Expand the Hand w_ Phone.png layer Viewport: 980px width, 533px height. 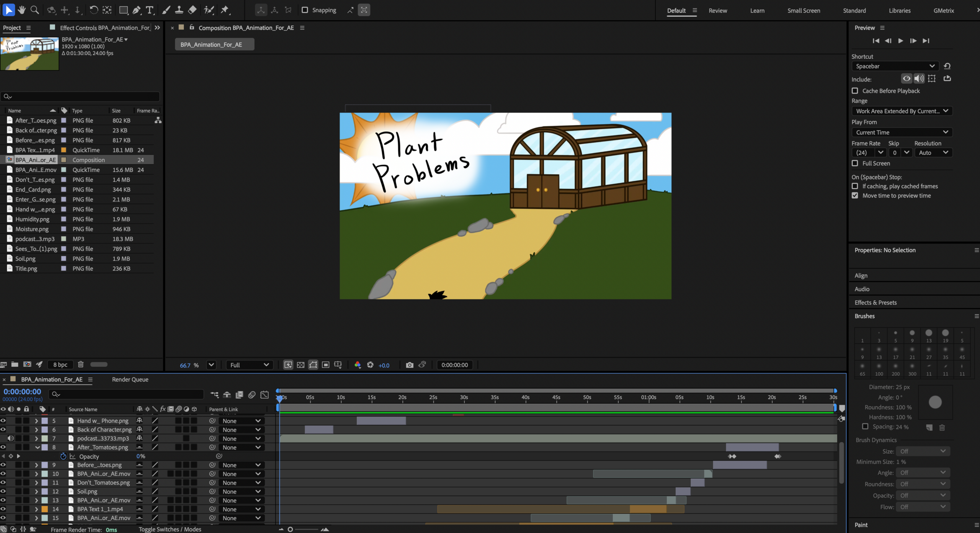[x=36, y=421]
